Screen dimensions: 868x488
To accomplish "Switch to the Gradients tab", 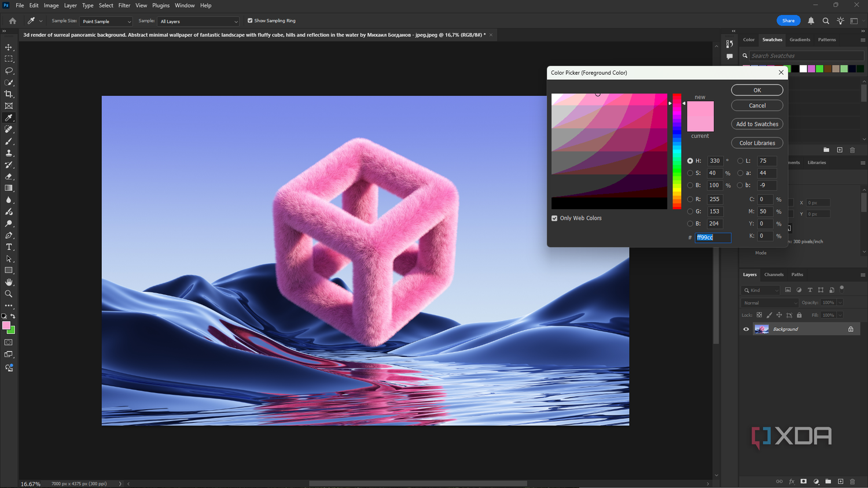I will [x=800, y=40].
